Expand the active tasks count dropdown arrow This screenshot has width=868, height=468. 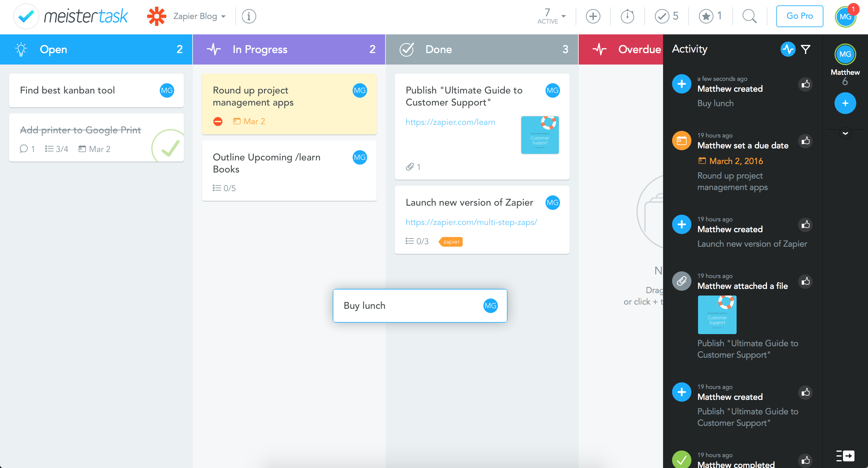563,16
